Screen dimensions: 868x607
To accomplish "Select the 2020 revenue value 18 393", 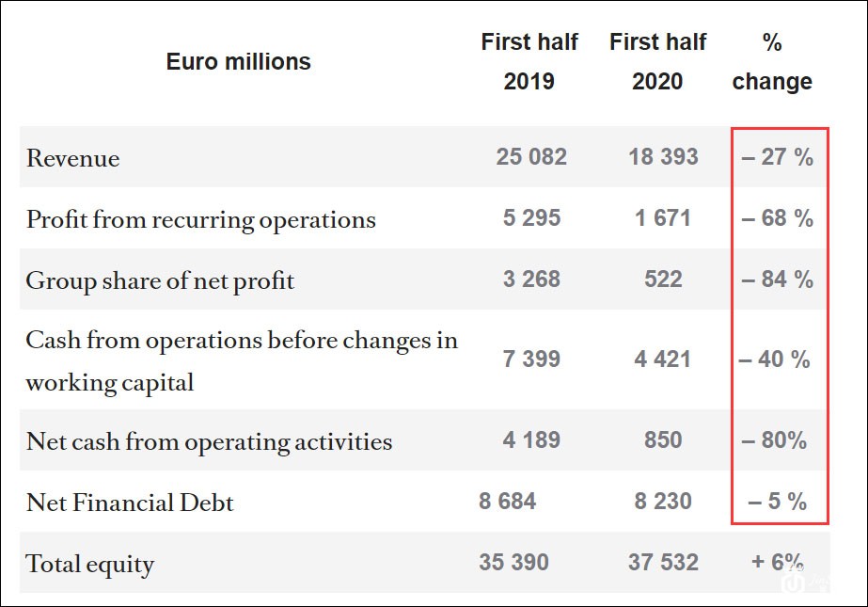I will 664,157.
